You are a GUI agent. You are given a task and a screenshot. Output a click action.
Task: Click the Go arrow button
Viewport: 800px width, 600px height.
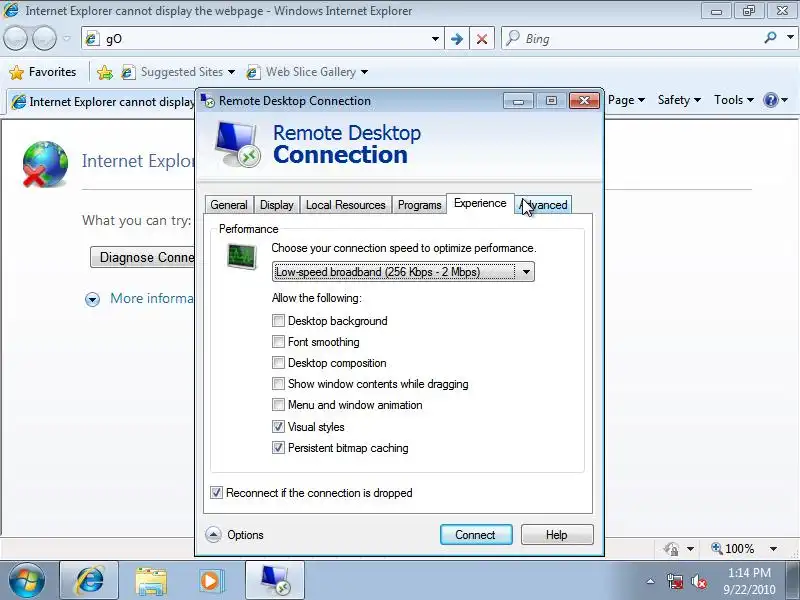tap(457, 39)
